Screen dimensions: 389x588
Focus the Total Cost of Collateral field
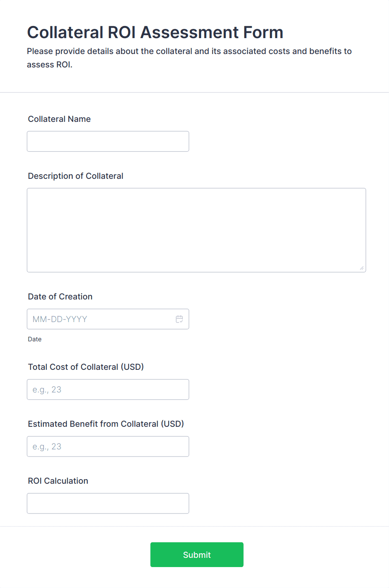click(x=108, y=389)
